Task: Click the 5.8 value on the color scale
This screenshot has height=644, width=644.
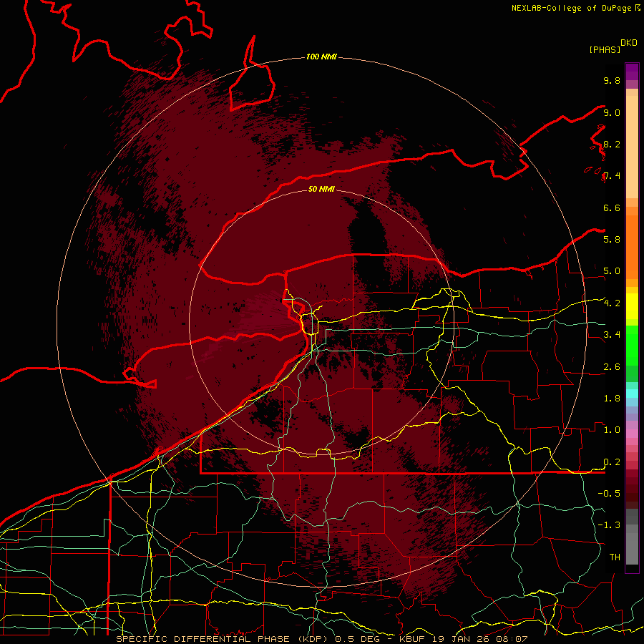Action: (x=612, y=239)
